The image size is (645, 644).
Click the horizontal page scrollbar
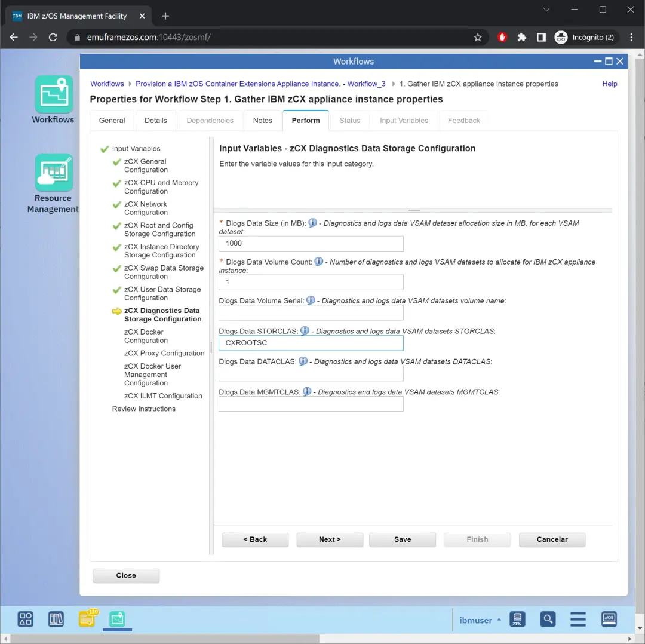165,639
